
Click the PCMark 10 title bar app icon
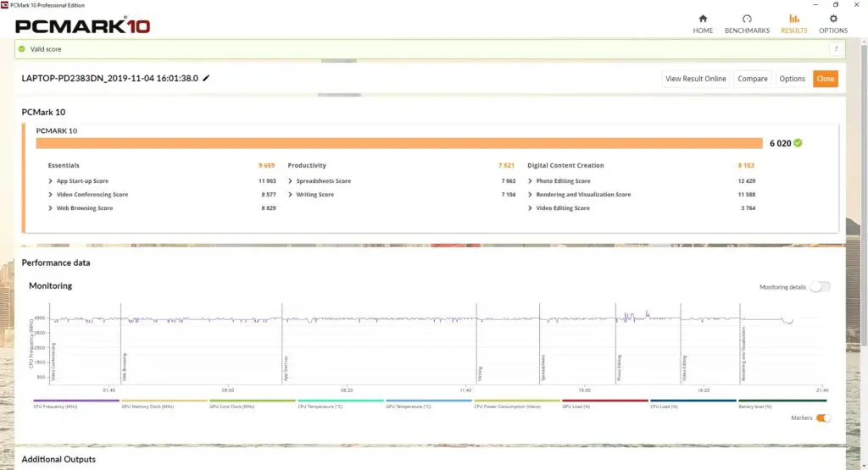point(4,5)
